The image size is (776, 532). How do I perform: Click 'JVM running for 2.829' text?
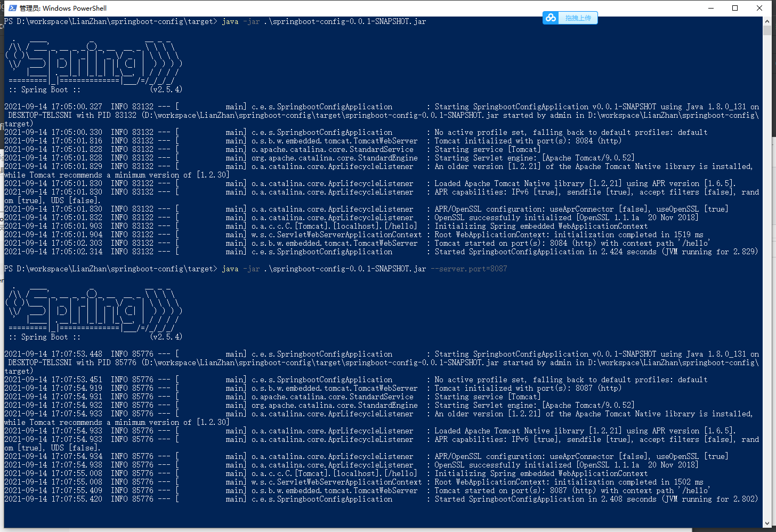pyautogui.click(x=709, y=252)
